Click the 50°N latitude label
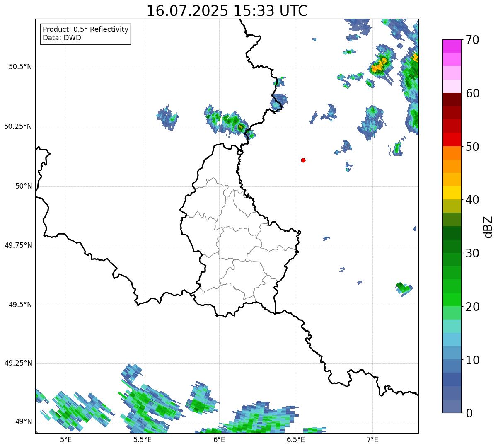 (x=24, y=186)
